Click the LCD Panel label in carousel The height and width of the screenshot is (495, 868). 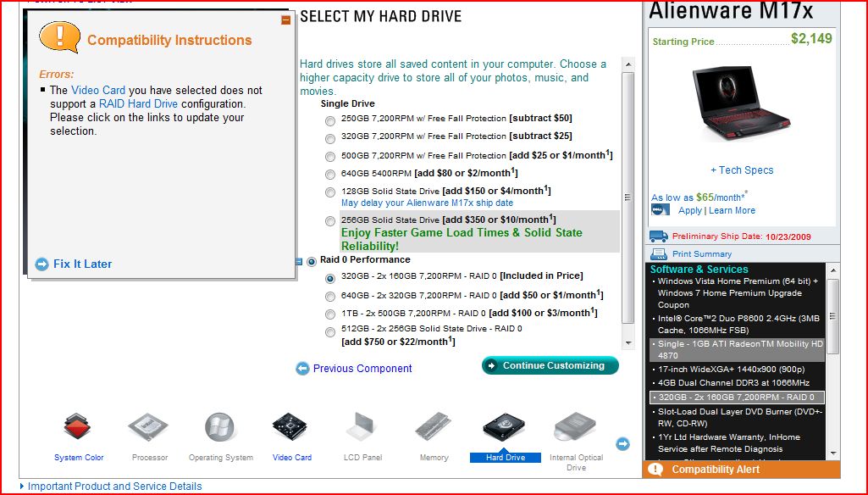point(362,458)
